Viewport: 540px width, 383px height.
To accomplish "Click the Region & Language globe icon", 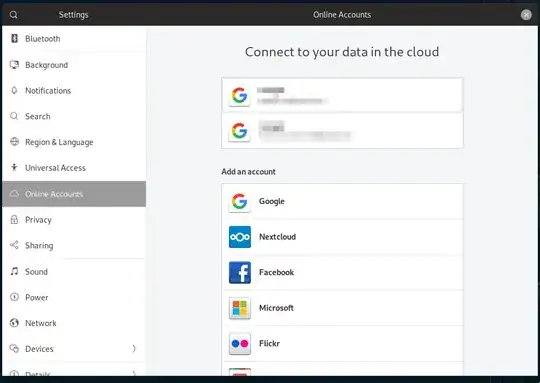I will [x=14, y=142].
